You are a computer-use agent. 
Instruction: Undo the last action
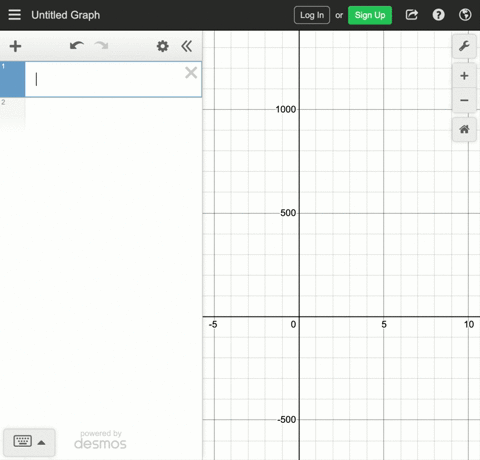coord(77,46)
